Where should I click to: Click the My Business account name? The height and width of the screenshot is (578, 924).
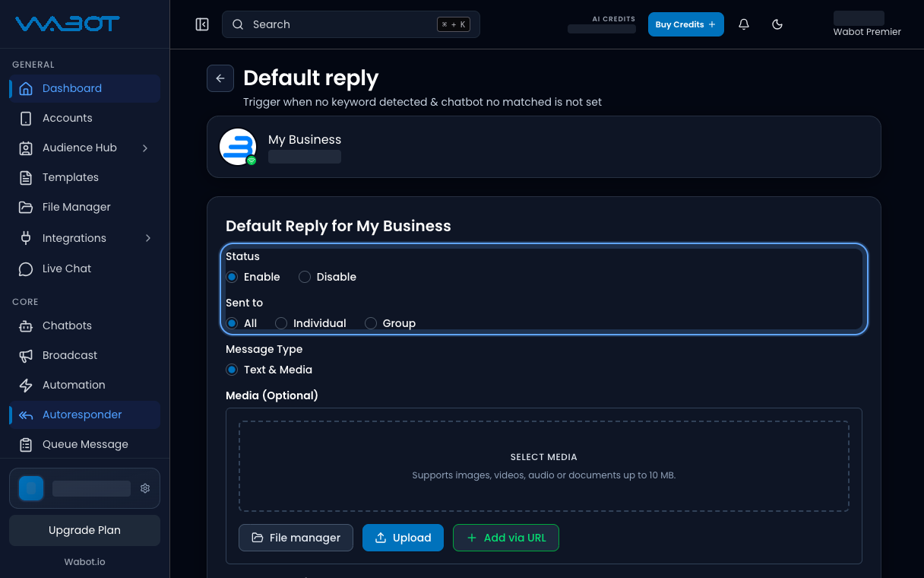click(305, 140)
